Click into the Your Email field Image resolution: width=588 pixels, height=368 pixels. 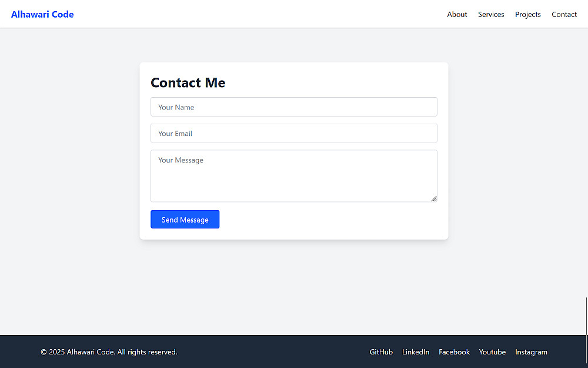(x=294, y=134)
